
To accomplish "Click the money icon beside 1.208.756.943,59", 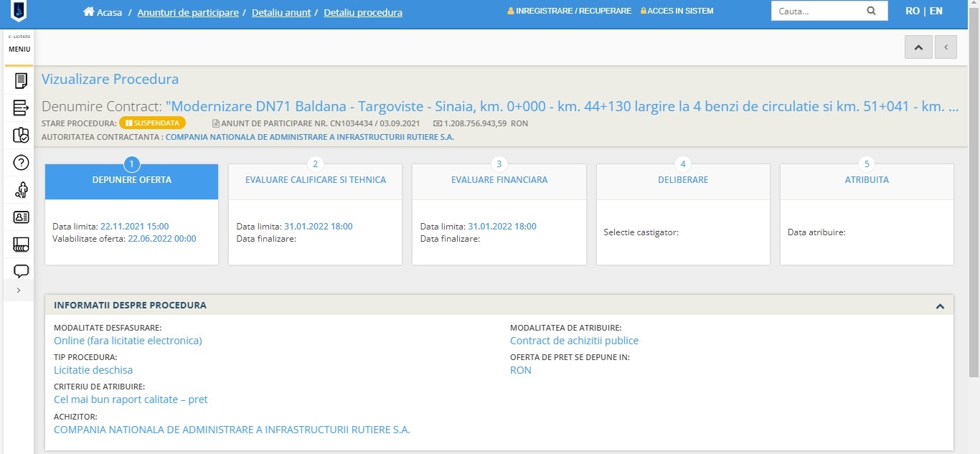I will [x=438, y=123].
